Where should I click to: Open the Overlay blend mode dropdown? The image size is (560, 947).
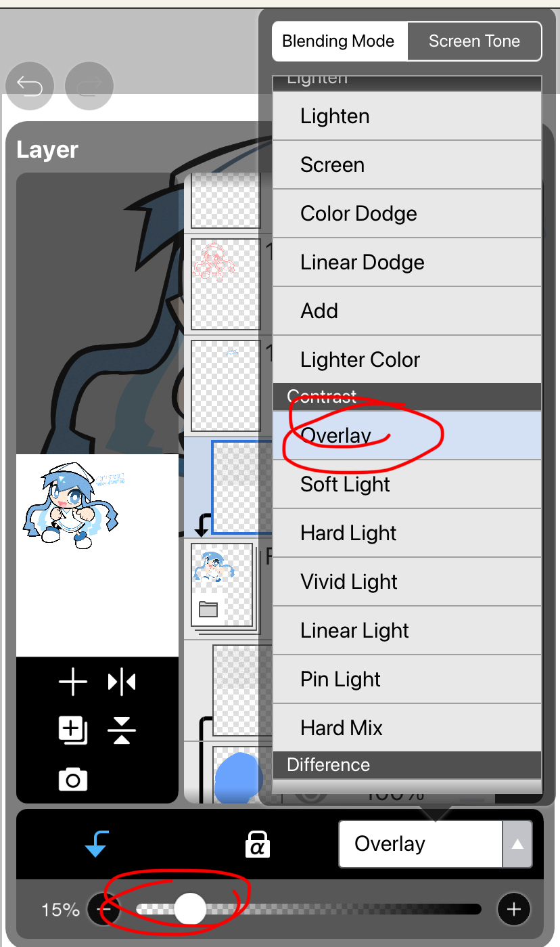pos(421,844)
